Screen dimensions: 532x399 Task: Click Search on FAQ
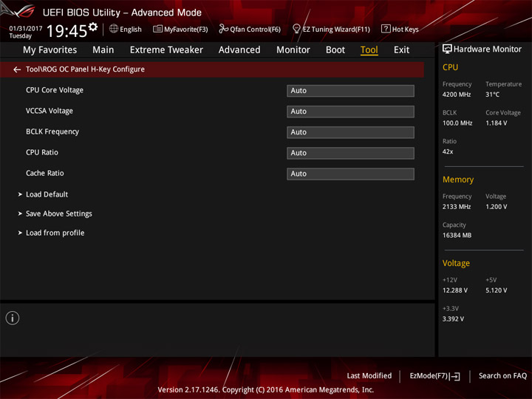tap(502, 376)
